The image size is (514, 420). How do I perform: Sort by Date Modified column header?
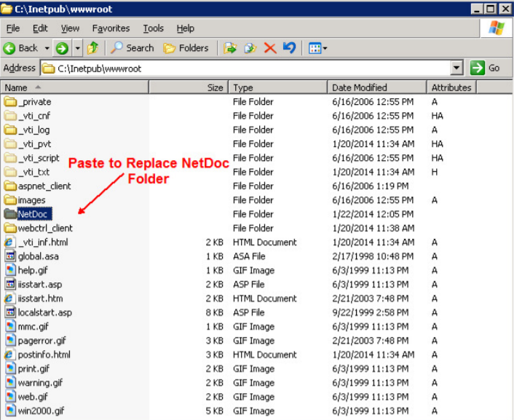pyautogui.click(x=377, y=87)
